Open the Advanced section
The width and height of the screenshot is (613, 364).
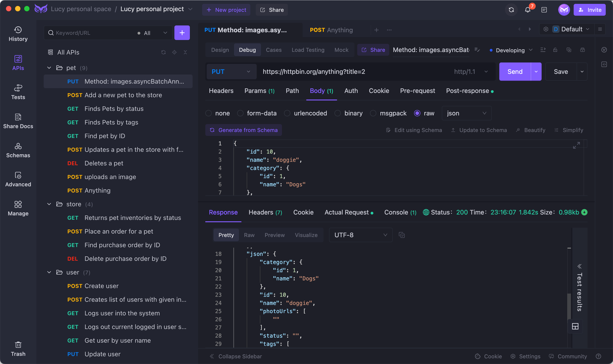point(18,179)
